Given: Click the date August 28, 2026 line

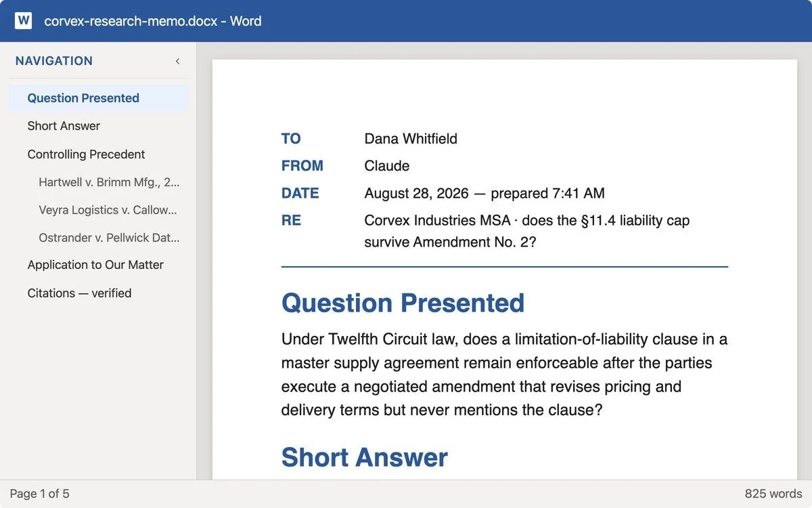Looking at the screenshot, I should (484, 193).
